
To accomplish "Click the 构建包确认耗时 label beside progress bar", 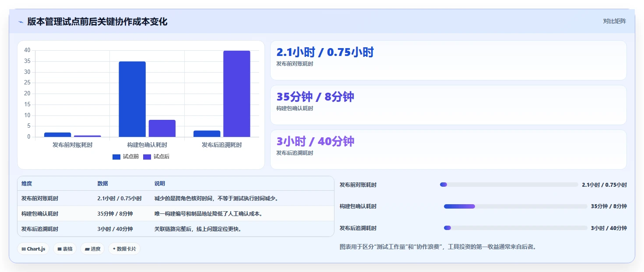I will pos(358,206).
